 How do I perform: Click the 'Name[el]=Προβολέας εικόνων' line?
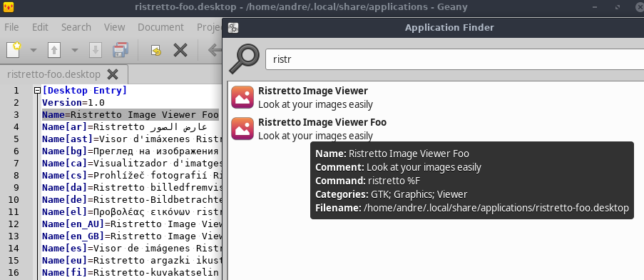131,211
